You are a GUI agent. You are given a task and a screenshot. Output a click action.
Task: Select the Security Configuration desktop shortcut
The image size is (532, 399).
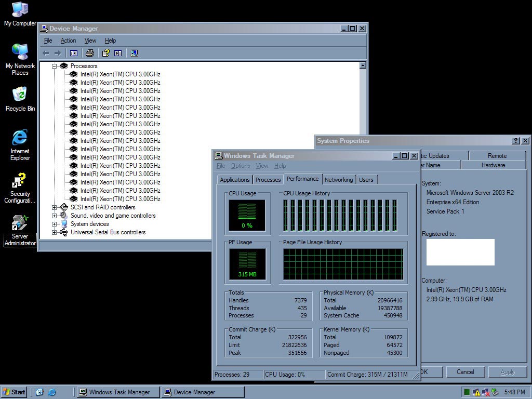coord(20,188)
